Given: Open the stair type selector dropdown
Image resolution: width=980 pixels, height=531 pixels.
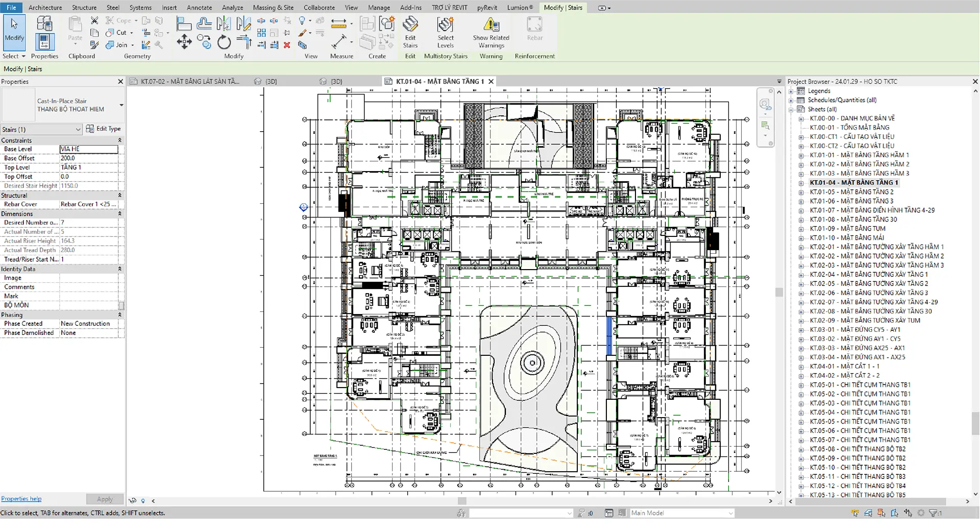Looking at the screenshot, I should click(x=121, y=105).
